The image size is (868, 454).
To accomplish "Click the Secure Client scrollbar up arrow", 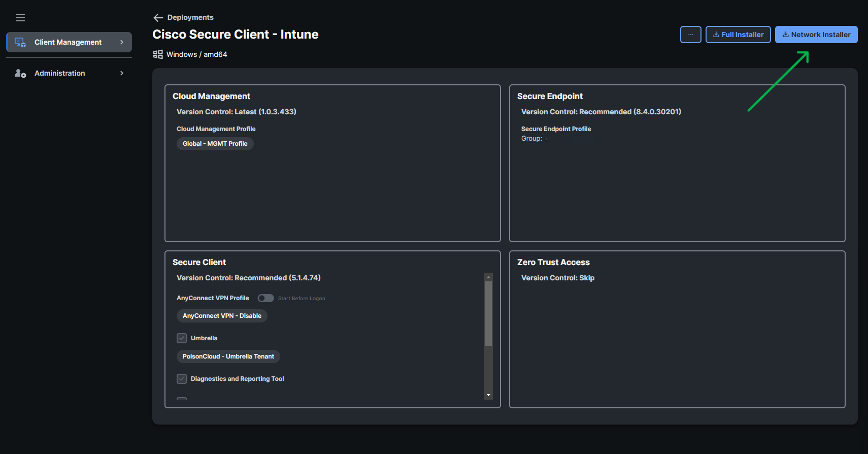I will [x=488, y=277].
